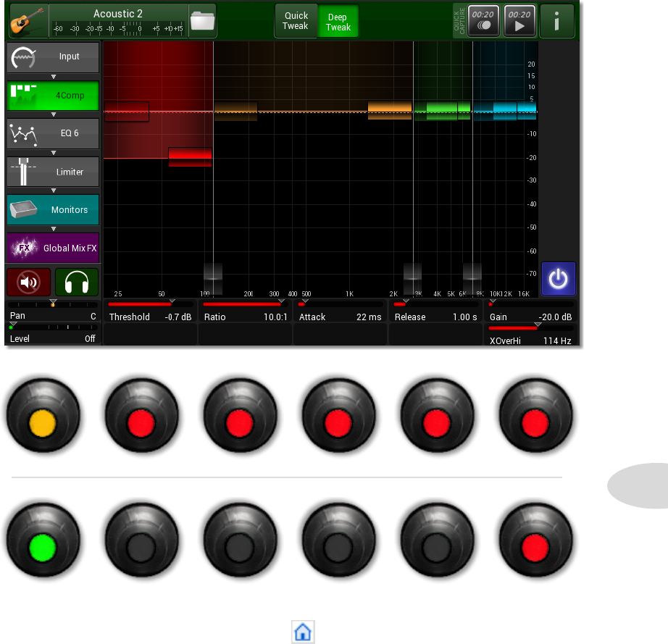Select the dark red low-band gain block
The image size is (668, 644).
pos(127,112)
